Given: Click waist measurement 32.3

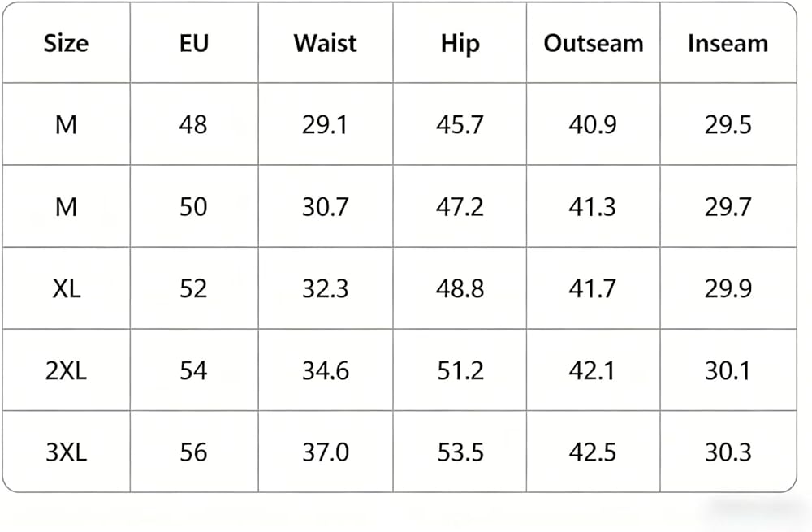Looking at the screenshot, I should [x=326, y=288].
